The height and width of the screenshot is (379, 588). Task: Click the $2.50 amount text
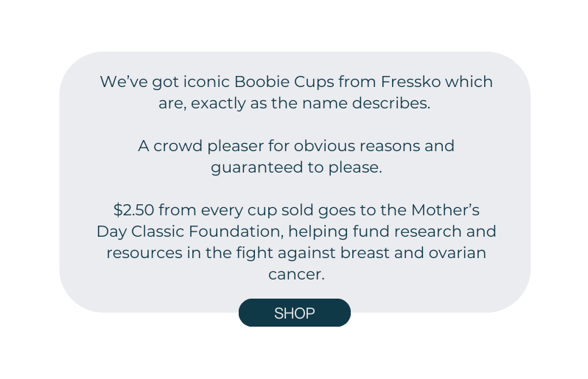(x=134, y=210)
